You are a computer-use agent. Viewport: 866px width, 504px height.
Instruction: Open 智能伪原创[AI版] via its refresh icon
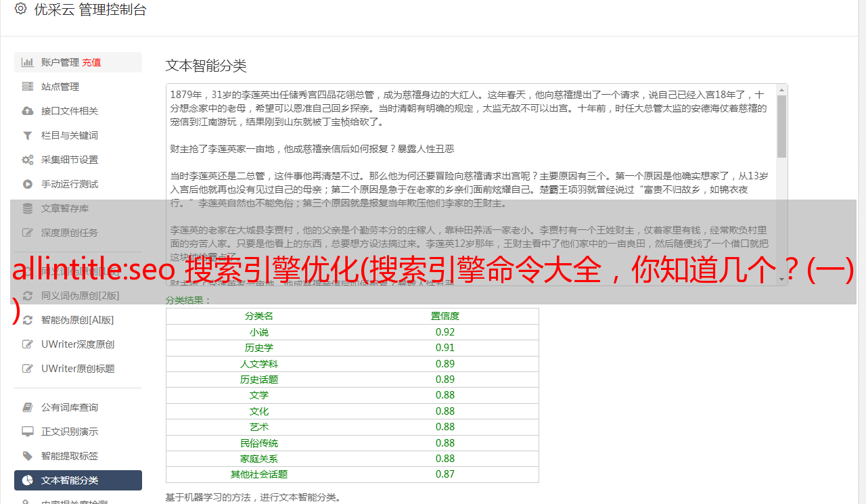[x=28, y=320]
